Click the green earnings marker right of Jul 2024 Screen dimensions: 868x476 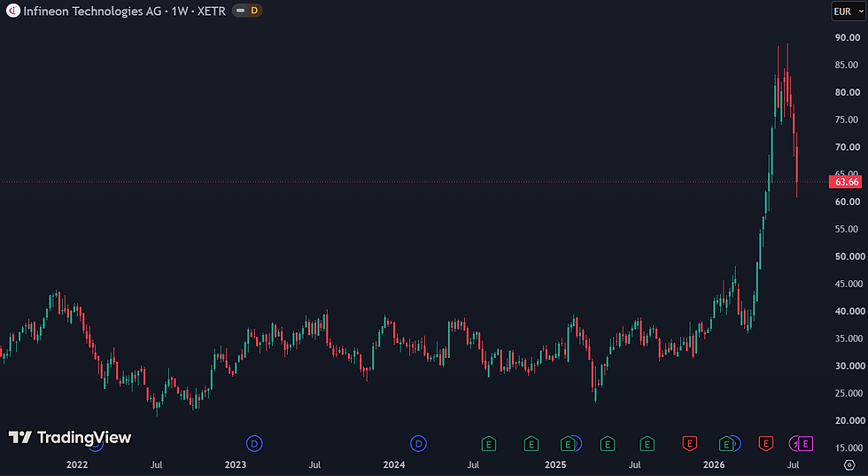(488, 443)
